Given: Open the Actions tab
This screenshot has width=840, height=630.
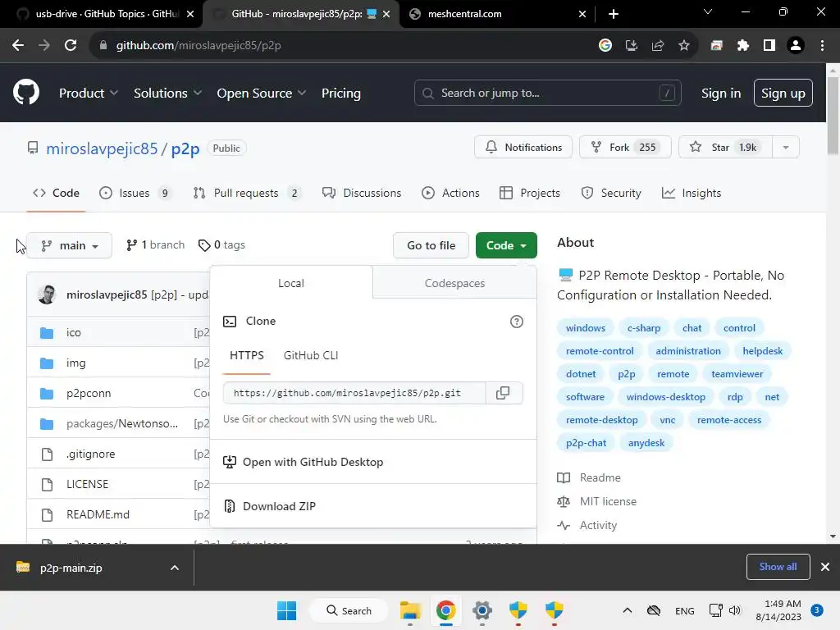Looking at the screenshot, I should pos(450,194).
